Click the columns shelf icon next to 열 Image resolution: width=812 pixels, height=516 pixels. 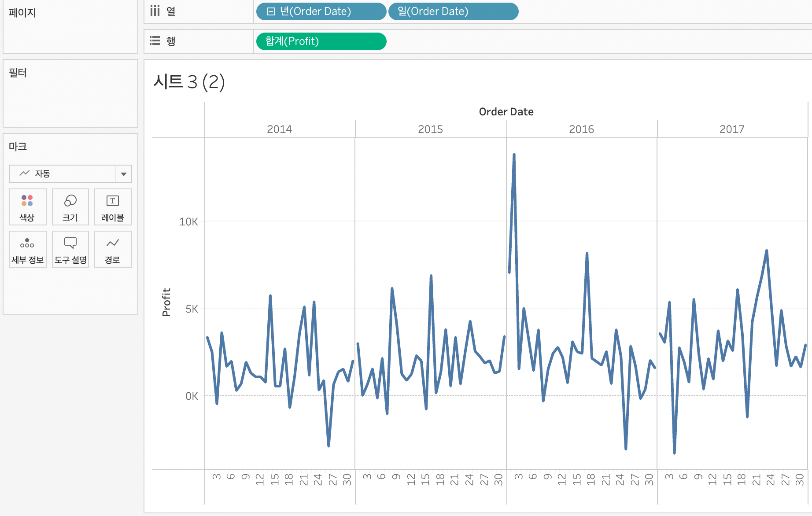155,11
